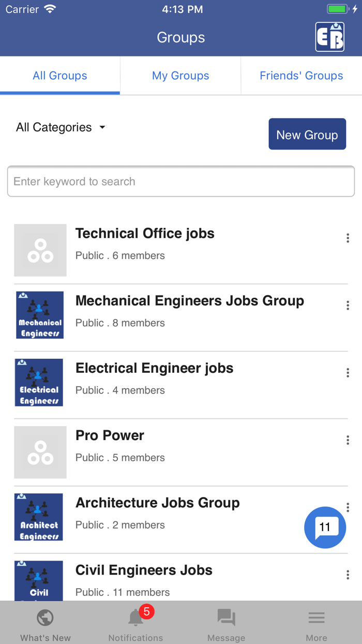This screenshot has height=644, width=362.
Task: Tap the New Group button
Action: [307, 134]
